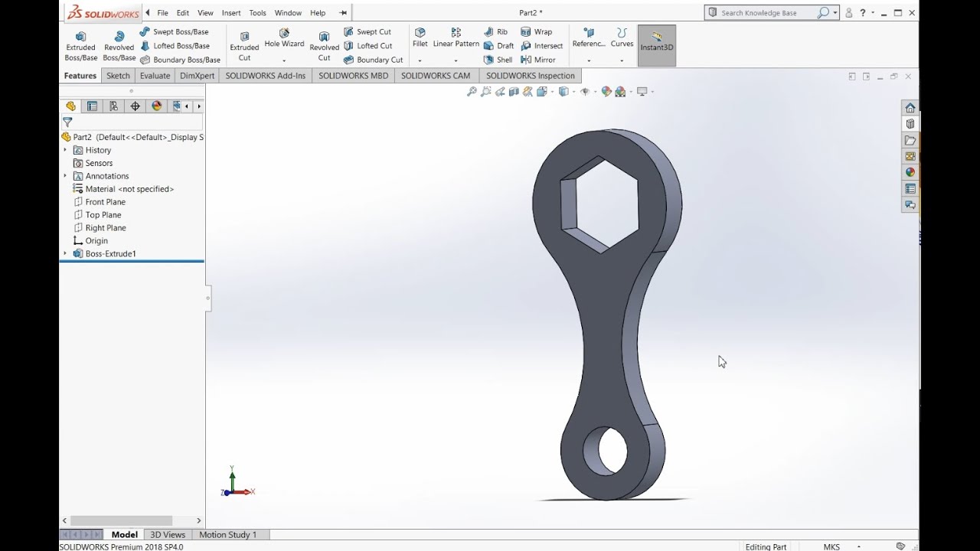The width and height of the screenshot is (980, 551).
Task: Select the Revolved Boss/Base tool
Action: click(x=119, y=46)
